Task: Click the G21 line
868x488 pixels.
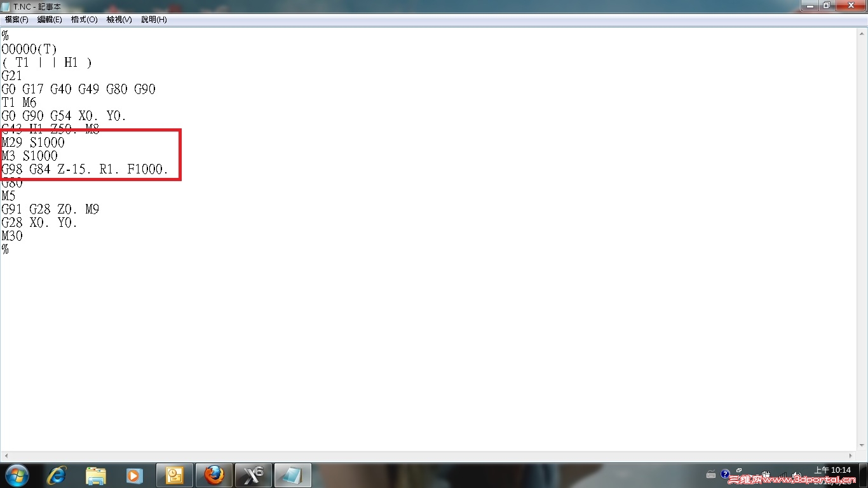Action: 11,76
